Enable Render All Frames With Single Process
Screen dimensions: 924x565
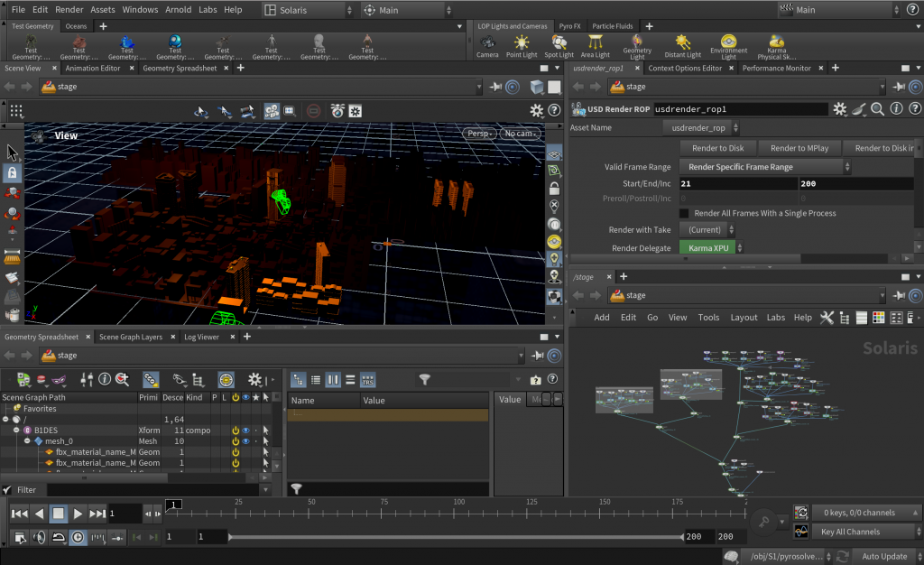click(x=684, y=213)
